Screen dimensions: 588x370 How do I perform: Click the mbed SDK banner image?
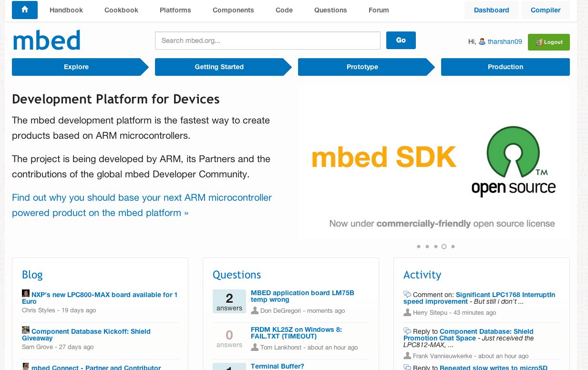[x=434, y=162]
